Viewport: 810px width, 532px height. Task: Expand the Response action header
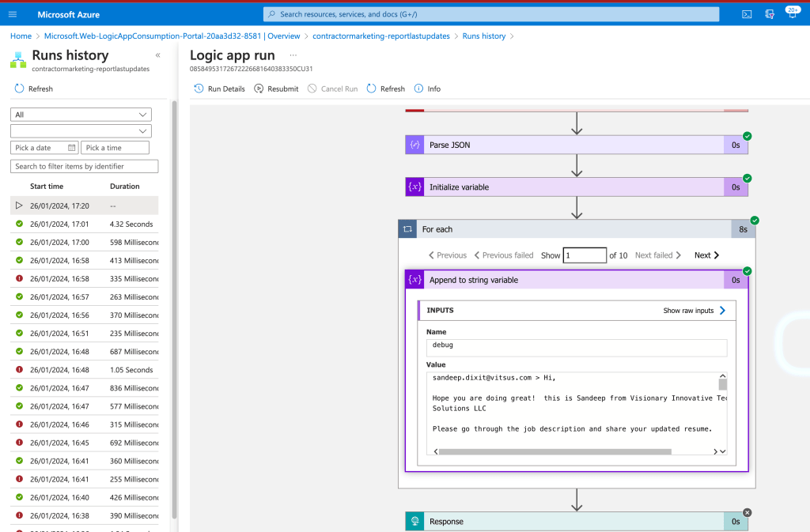577,521
